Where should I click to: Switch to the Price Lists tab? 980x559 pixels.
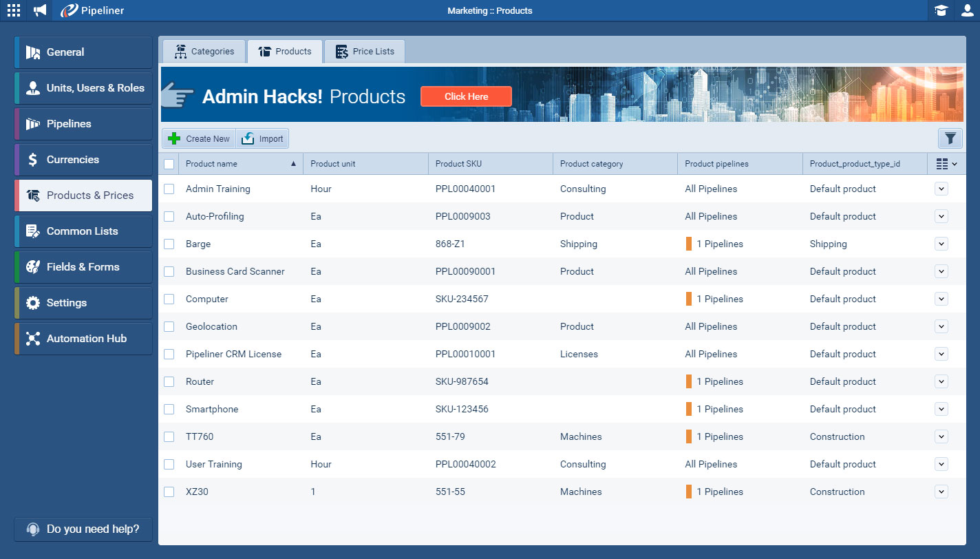tap(364, 50)
